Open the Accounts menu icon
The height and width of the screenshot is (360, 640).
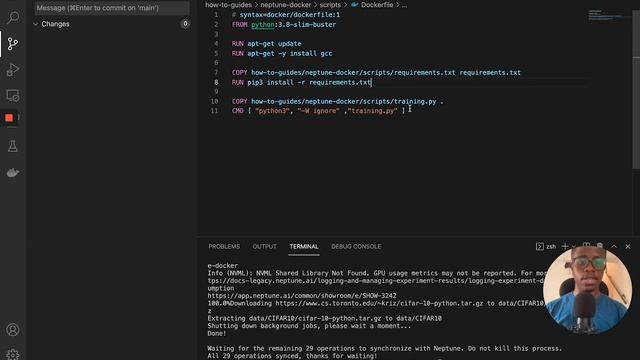[x=13, y=329]
